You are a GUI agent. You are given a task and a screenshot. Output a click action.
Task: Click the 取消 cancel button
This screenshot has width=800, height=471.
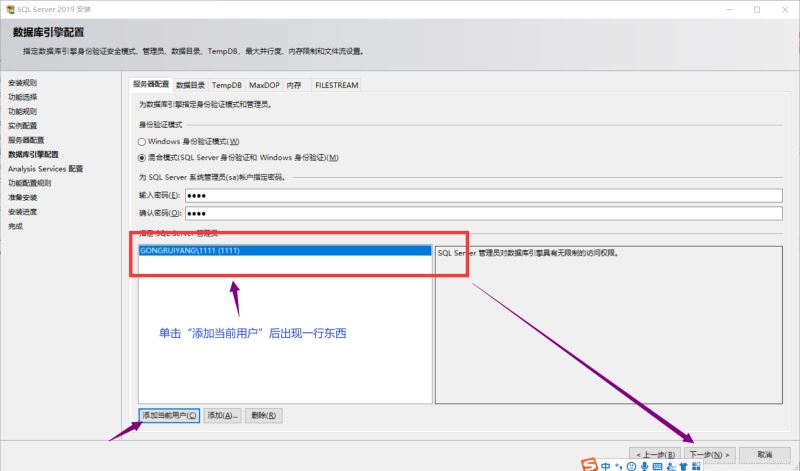(x=764, y=454)
